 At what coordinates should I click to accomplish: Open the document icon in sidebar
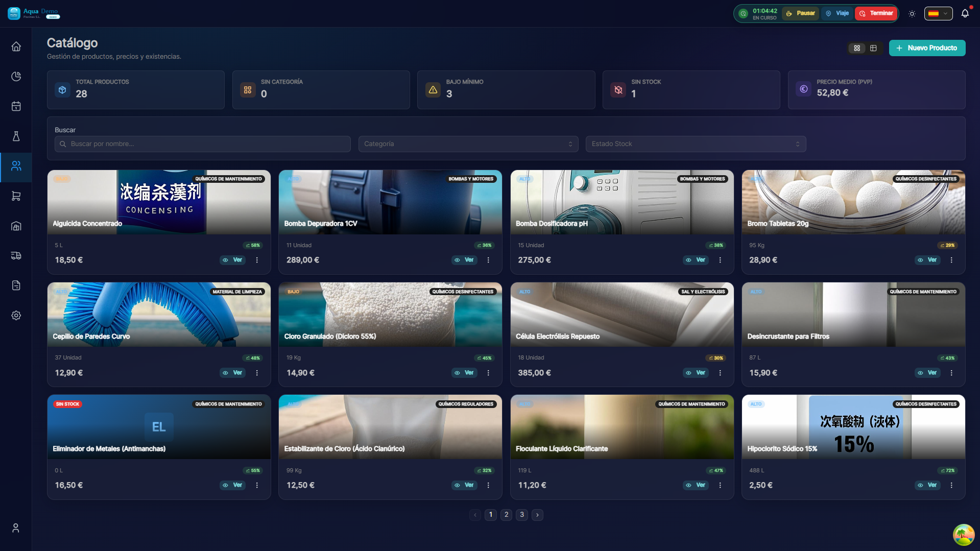pyautogui.click(x=16, y=285)
